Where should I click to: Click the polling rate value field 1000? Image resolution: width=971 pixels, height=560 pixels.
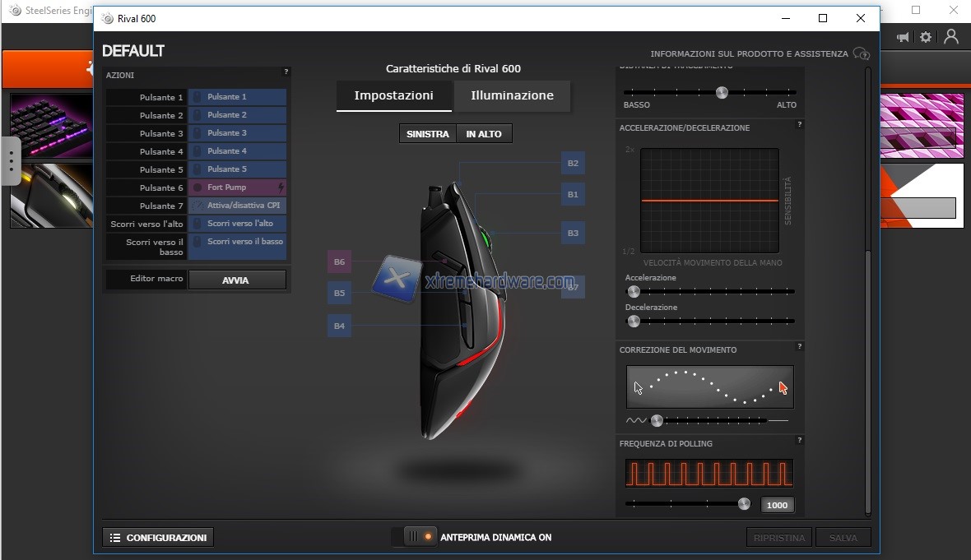pos(777,505)
